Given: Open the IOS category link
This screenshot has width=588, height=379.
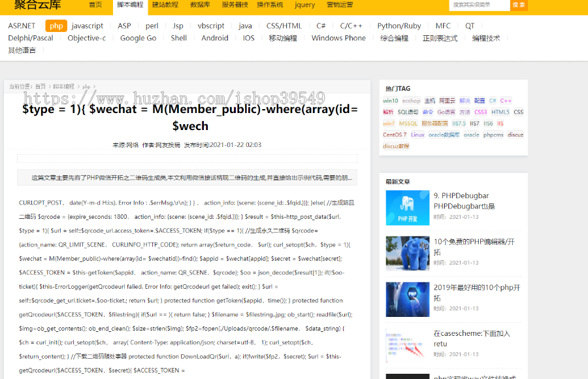Looking at the screenshot, I should (249, 38).
